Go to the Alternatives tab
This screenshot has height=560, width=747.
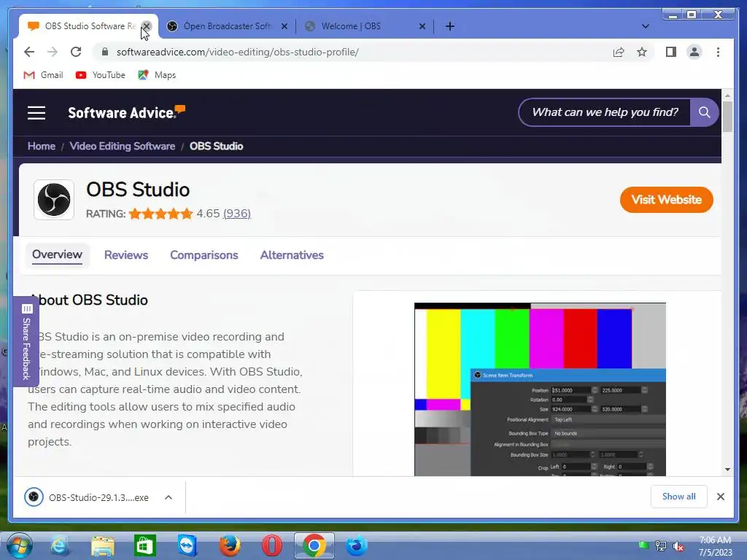tap(292, 255)
